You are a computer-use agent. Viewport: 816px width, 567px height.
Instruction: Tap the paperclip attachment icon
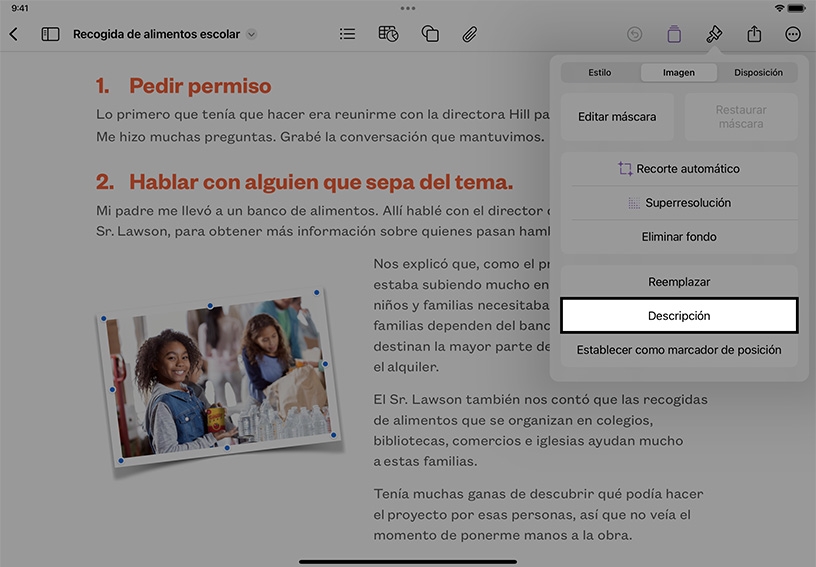coord(469,34)
